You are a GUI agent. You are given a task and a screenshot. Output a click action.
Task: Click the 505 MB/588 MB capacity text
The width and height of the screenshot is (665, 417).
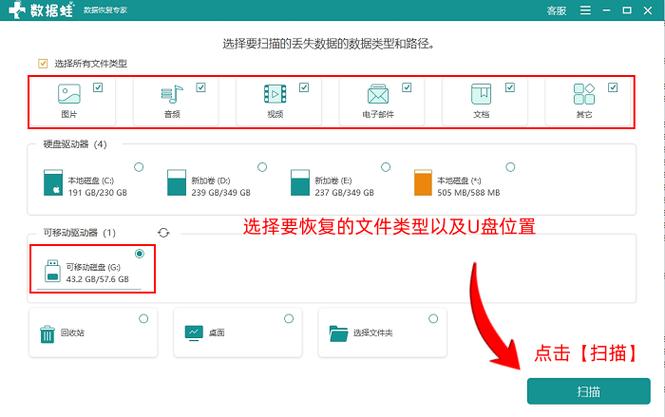tap(469, 193)
